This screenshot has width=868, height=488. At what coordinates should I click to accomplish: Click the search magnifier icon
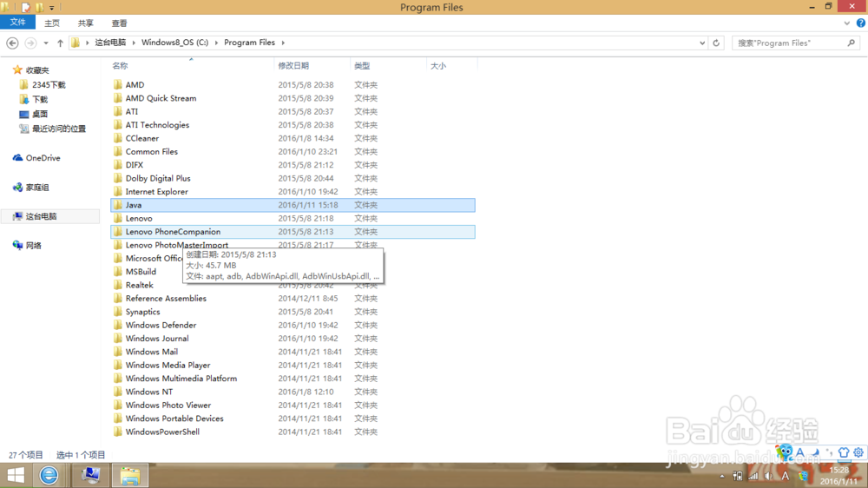[851, 43]
